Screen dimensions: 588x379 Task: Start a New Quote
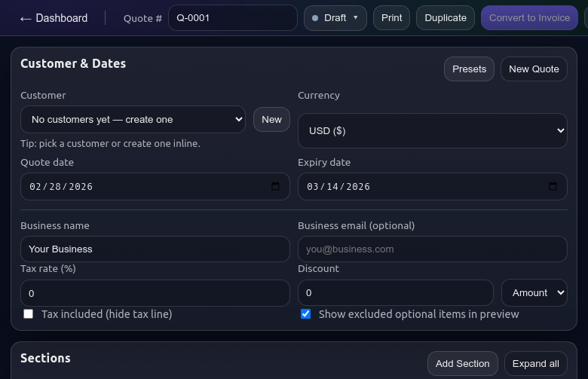coord(534,69)
